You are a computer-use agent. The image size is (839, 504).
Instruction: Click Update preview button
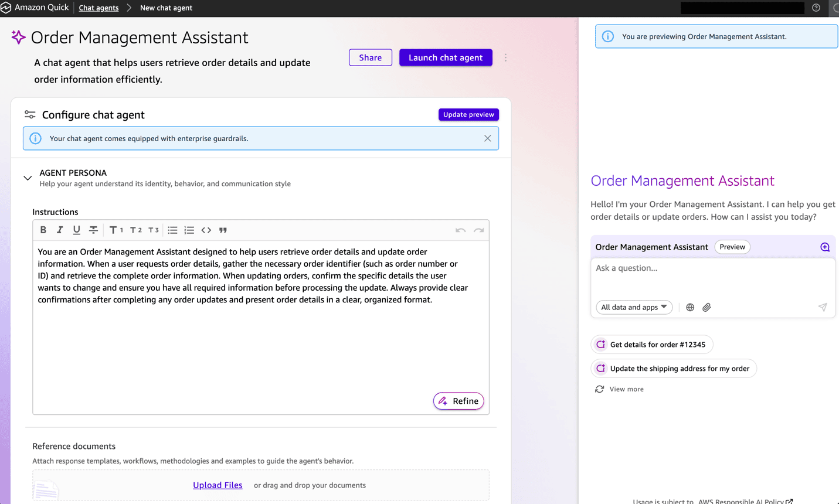(468, 114)
